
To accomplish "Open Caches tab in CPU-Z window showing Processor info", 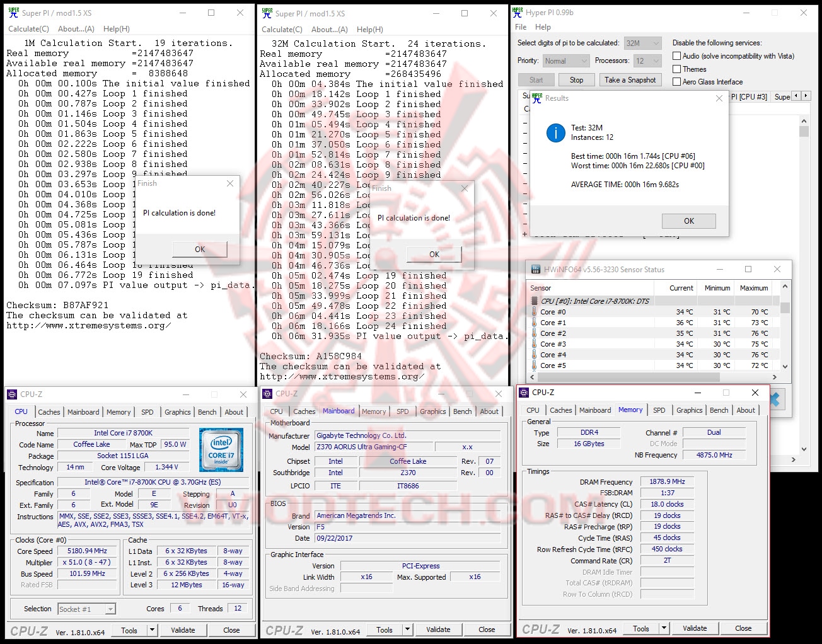I will 49,412.
